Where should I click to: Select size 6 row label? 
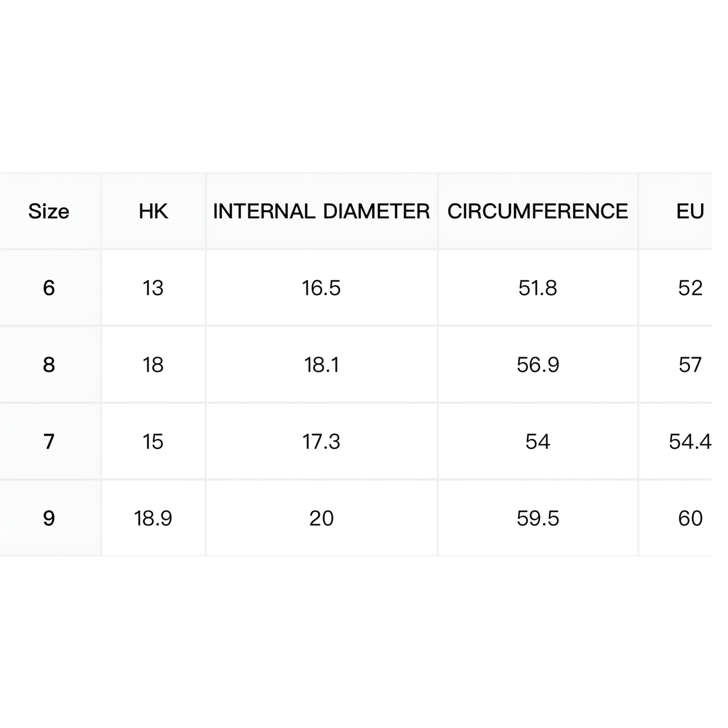point(49,288)
